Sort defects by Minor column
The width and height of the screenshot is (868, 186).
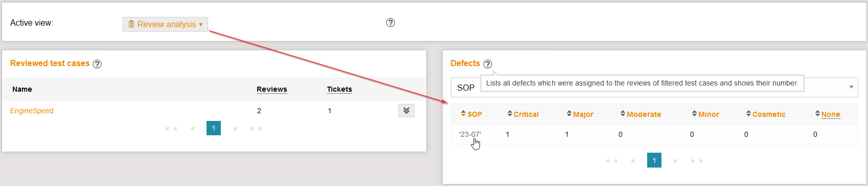705,114
